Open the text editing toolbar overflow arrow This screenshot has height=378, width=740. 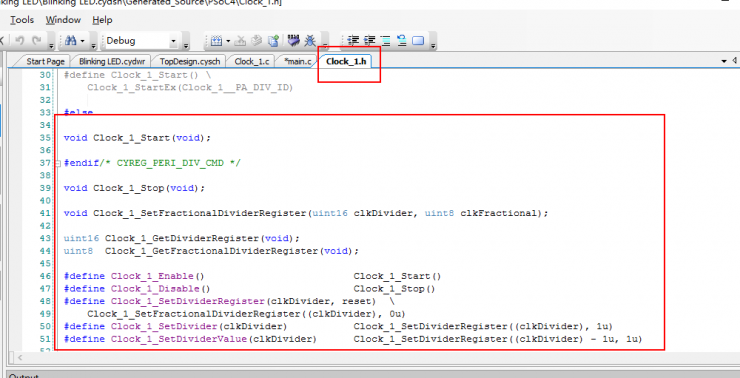point(433,46)
